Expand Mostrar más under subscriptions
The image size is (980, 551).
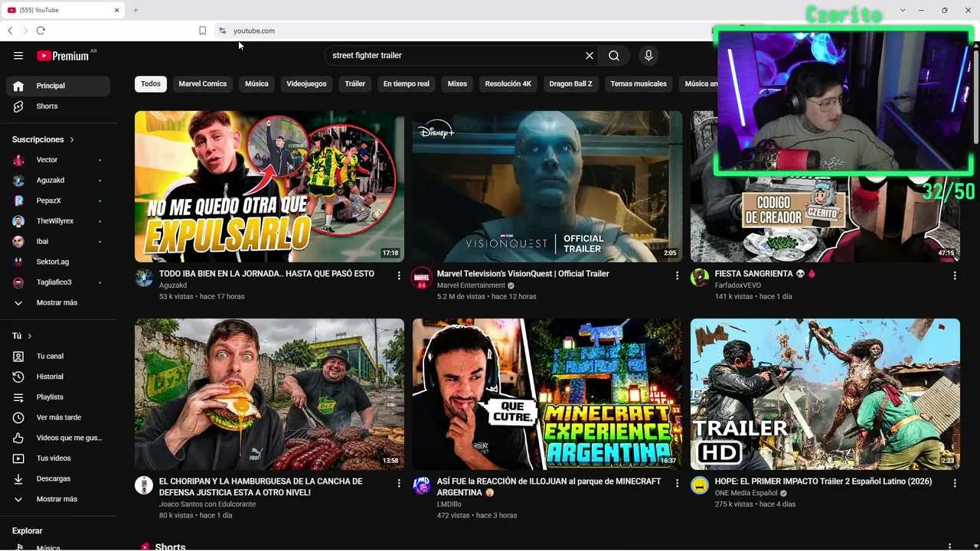[58, 302]
